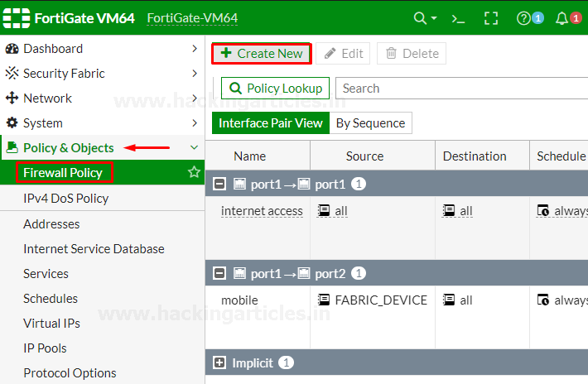Expand the Dashboard menu chevron
The image size is (588, 384).
[195, 49]
